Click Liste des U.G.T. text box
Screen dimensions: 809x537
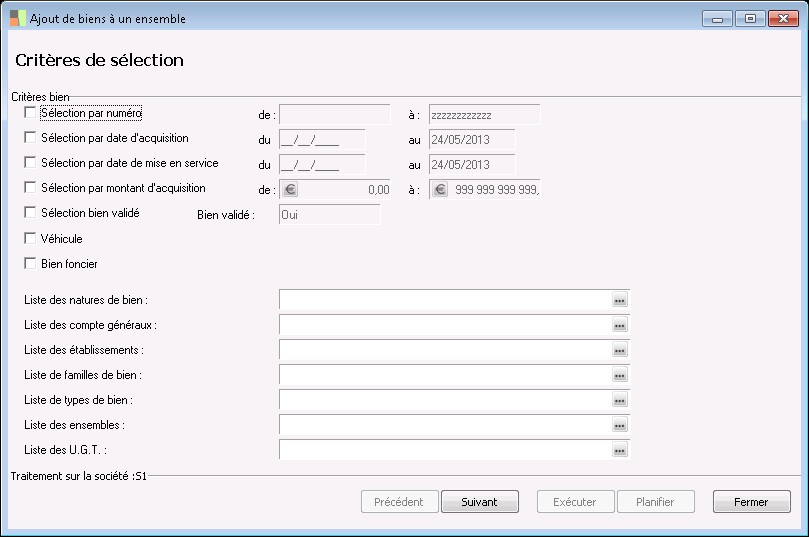click(x=446, y=450)
